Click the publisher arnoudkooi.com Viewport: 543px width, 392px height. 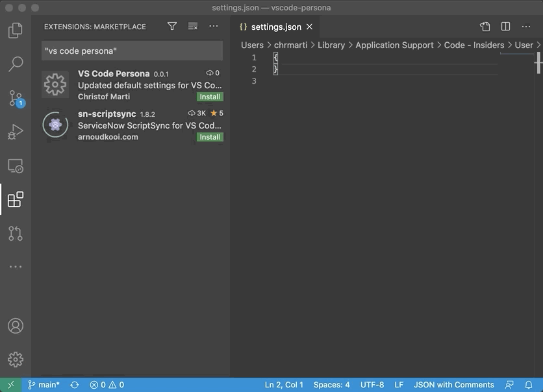click(108, 137)
